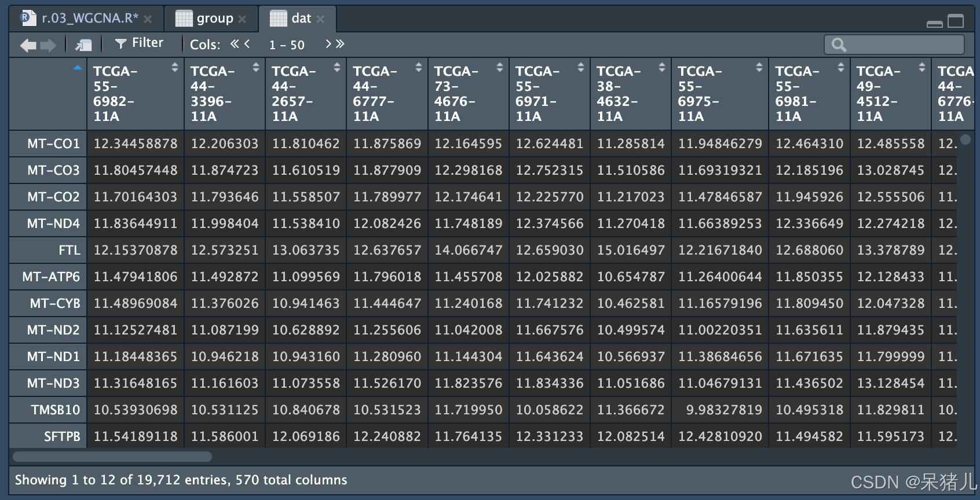
Task: Click the Cols: label
Action: tap(205, 45)
